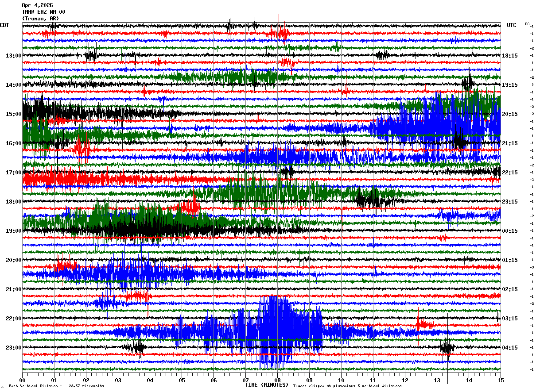This screenshot has width=536, height=392.
Task: Select minute 05 on the time axis
Action: (182, 380)
